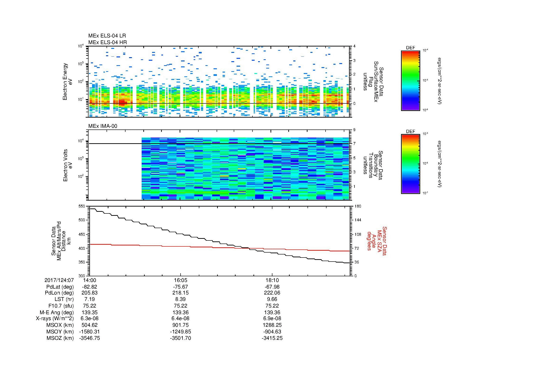Click M-E Ang value 139.35
Image resolution: width=555 pixels, height=392 pixels.
coord(90,312)
